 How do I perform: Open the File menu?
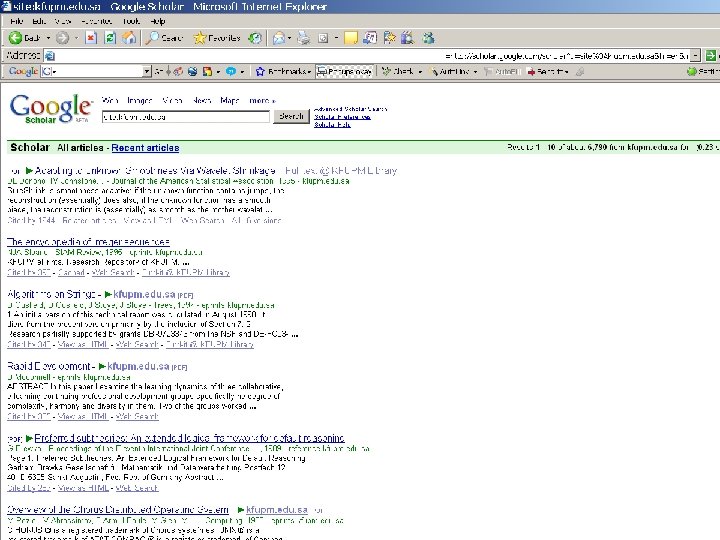tap(16, 21)
